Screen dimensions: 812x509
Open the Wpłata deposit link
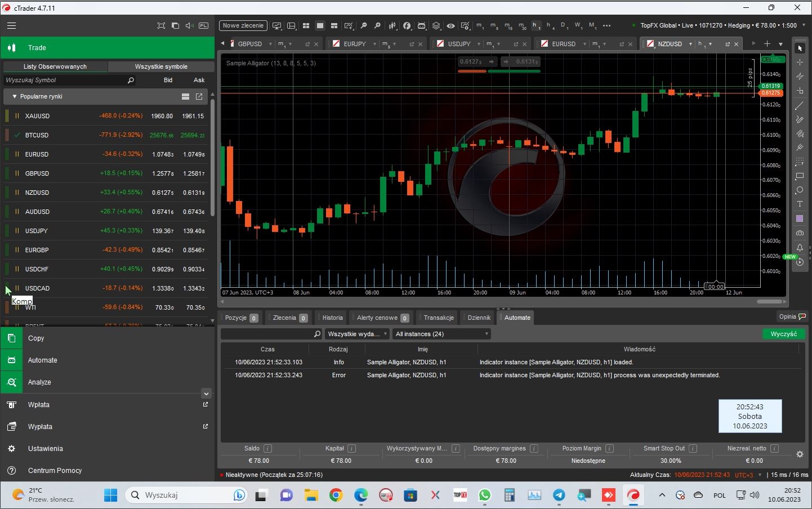[x=107, y=405]
